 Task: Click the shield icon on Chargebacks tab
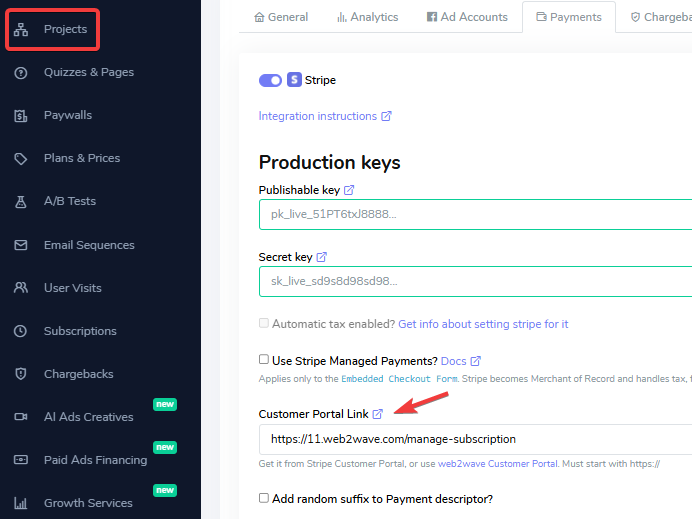pos(635,17)
